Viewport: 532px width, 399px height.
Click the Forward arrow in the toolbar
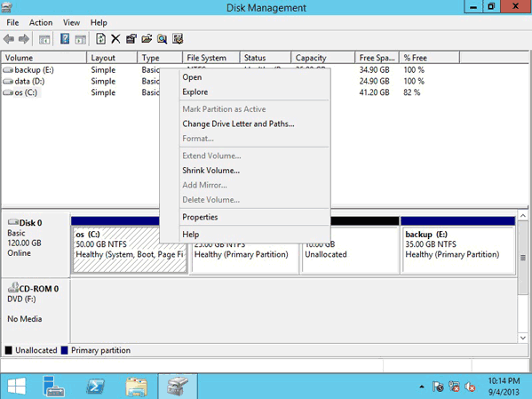[23, 39]
